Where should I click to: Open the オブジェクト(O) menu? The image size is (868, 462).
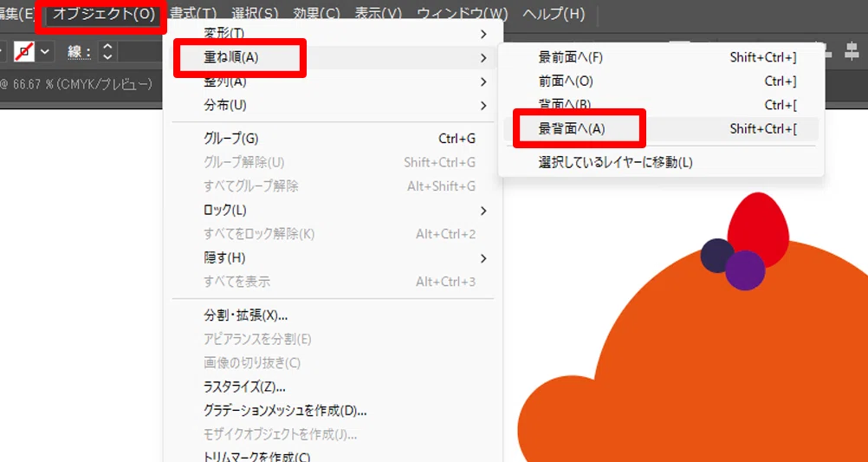103,13
